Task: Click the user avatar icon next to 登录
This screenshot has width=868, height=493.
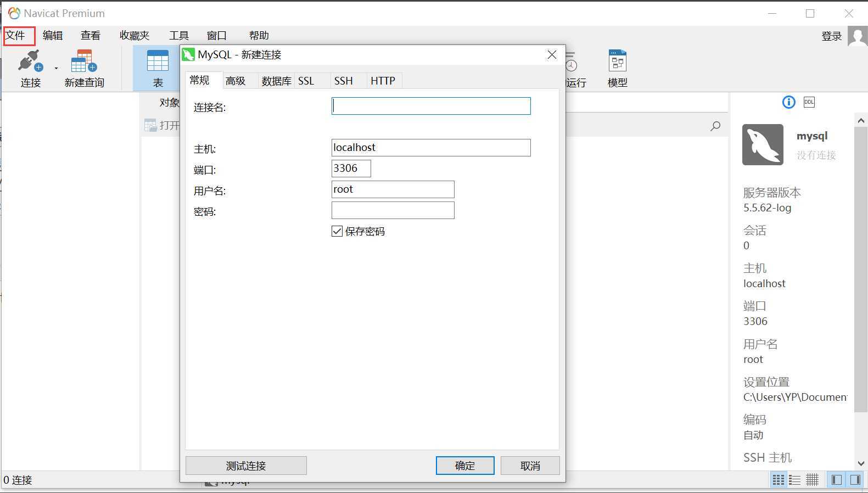Action: pos(858,36)
